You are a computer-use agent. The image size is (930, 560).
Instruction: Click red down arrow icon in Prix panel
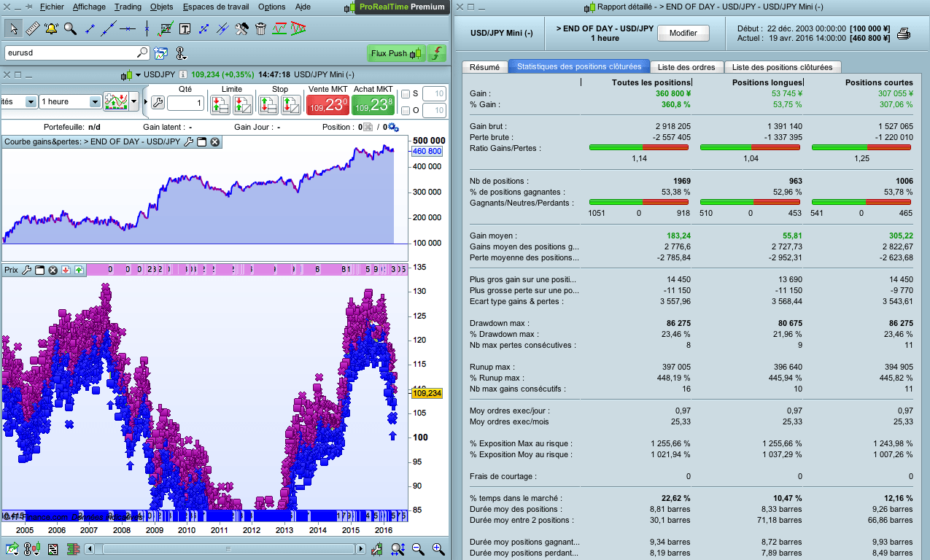pos(66,270)
